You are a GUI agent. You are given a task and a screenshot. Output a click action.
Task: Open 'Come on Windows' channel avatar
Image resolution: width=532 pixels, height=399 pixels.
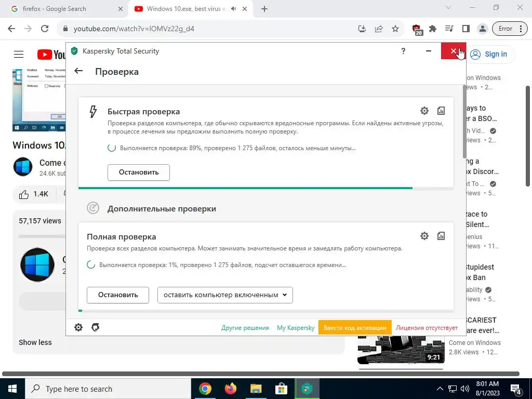point(23,167)
